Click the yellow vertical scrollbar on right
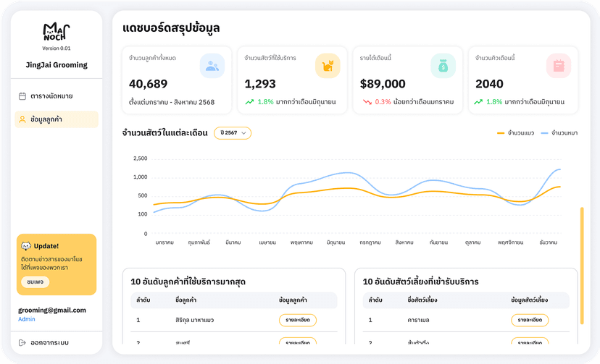600x364 pixels. pos(581,266)
